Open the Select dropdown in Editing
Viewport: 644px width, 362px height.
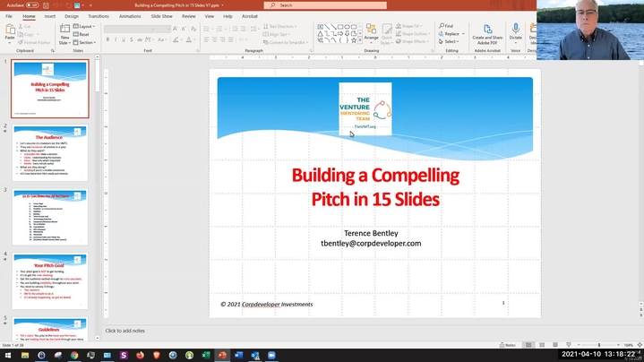(449, 41)
